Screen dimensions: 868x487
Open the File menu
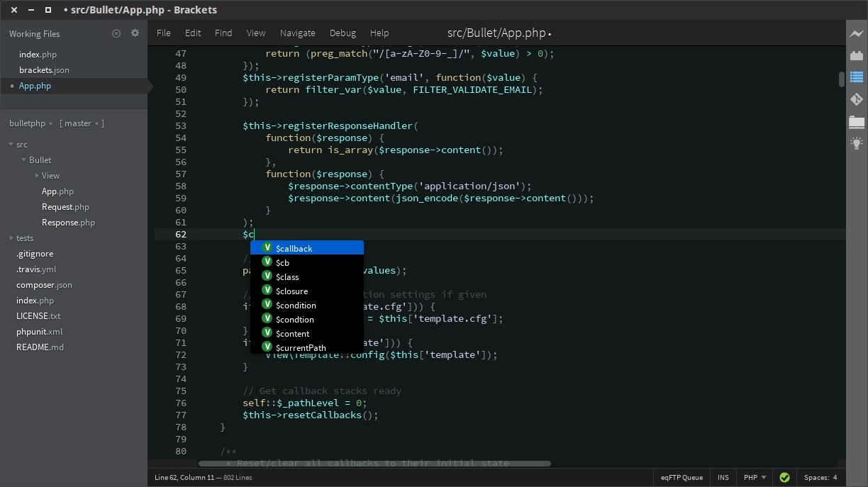pos(164,33)
